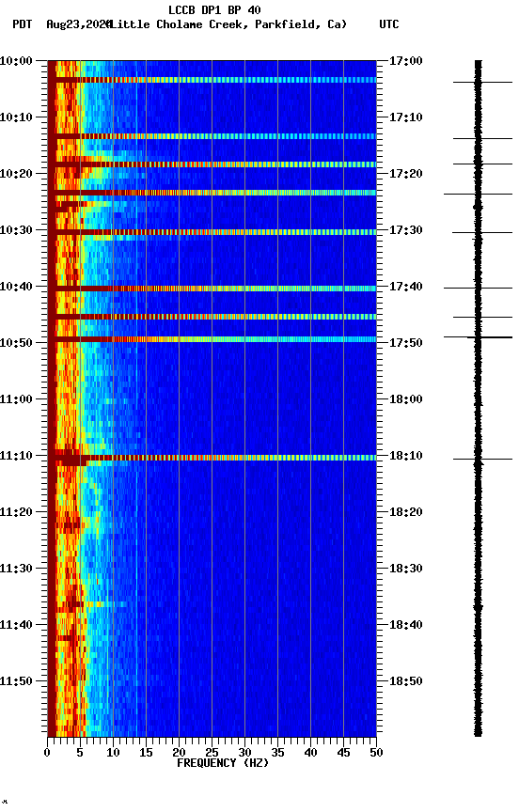The height and width of the screenshot is (812, 519).
Task: Click the 'PDT' timezone label
Action: click(23, 24)
